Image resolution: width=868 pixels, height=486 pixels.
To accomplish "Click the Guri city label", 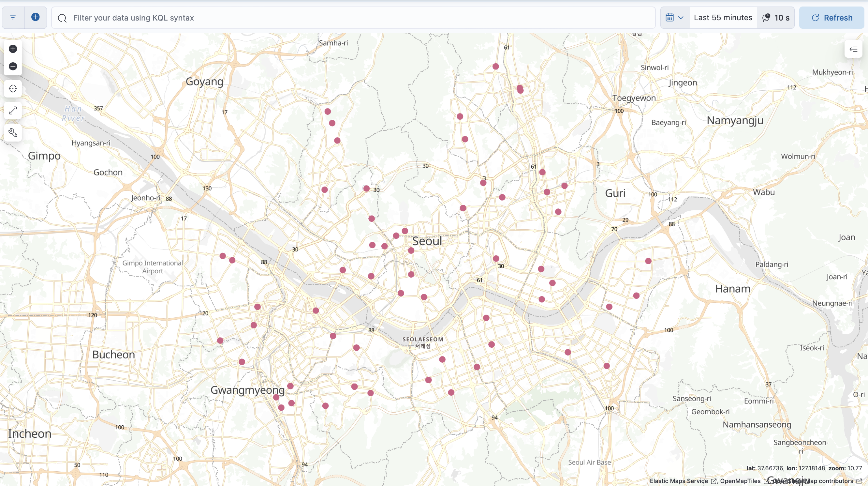I will (x=615, y=193).
